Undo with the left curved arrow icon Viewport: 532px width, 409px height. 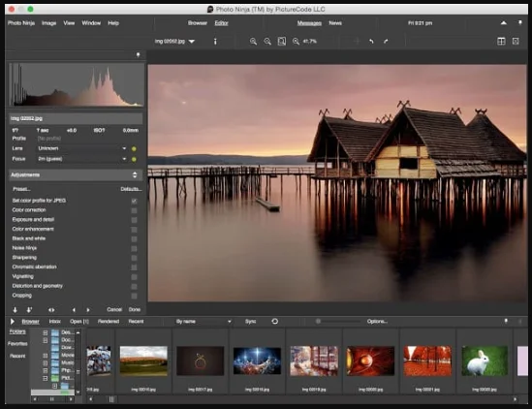point(371,42)
